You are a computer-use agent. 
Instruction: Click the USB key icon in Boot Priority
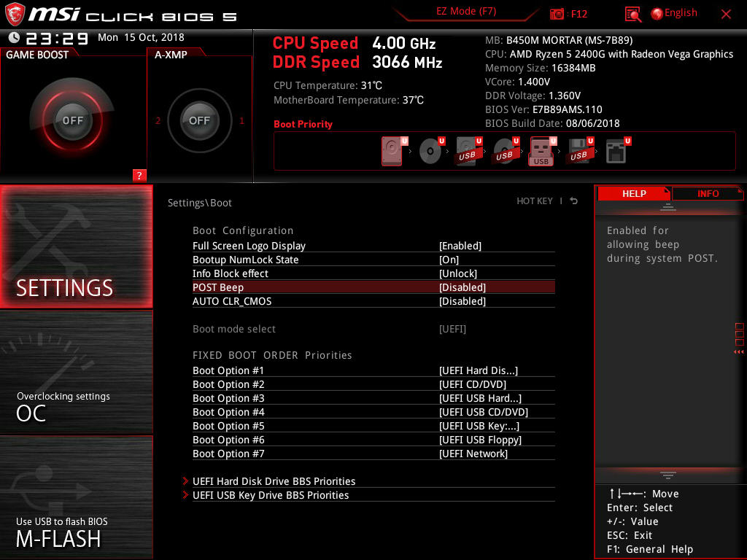click(541, 151)
